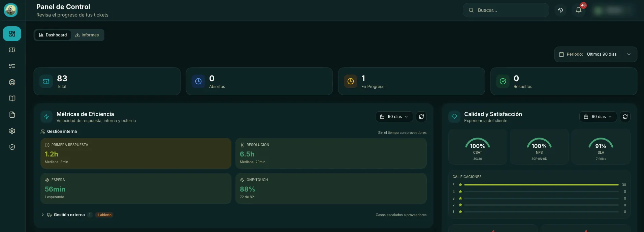The image size is (644, 232).
Task: Click the bolt icon next to Espera
Action: pos(47,180)
